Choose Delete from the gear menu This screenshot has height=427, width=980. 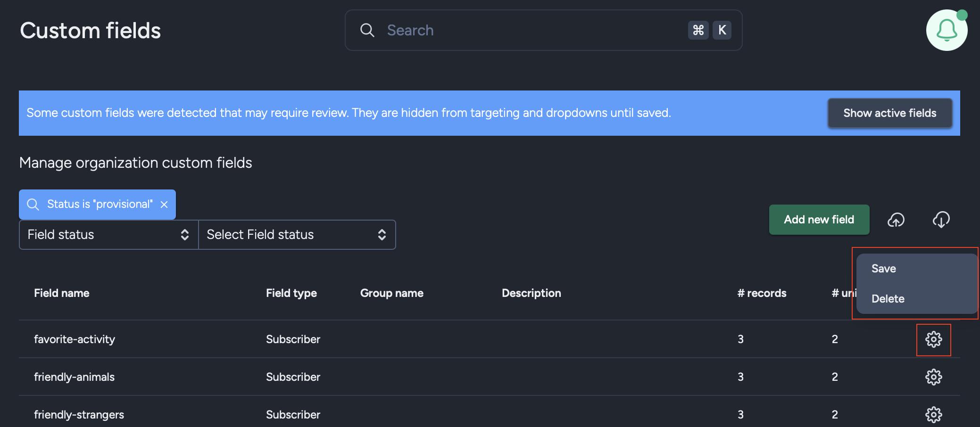[917, 299]
